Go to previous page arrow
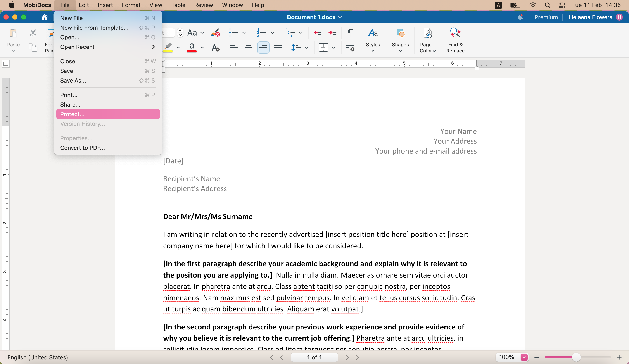The height and width of the screenshot is (364, 629). click(282, 357)
